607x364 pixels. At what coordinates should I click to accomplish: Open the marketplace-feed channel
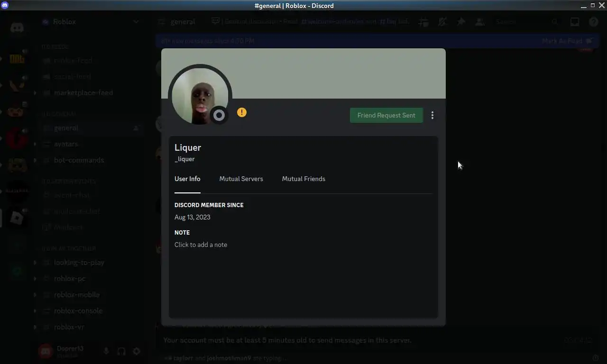point(83,93)
